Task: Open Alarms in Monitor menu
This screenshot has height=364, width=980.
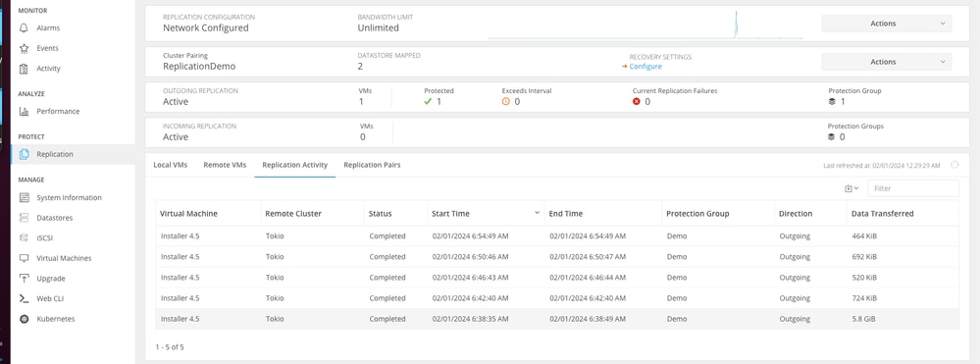Action: (x=48, y=28)
